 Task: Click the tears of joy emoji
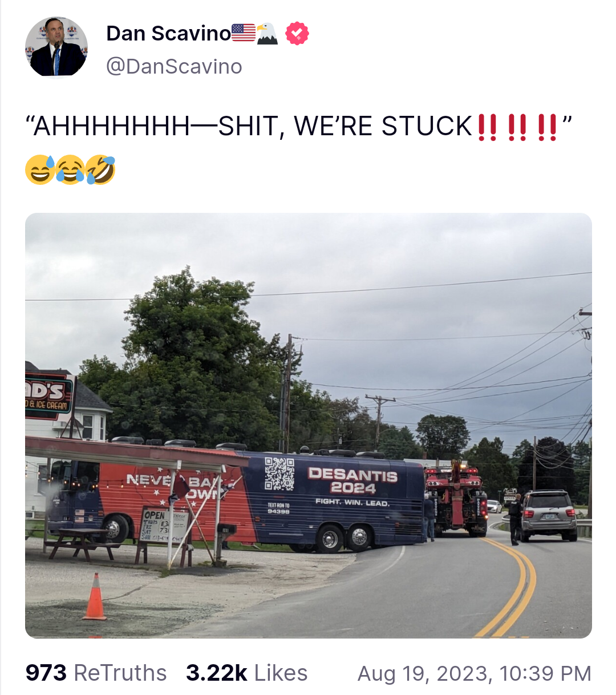(x=70, y=170)
